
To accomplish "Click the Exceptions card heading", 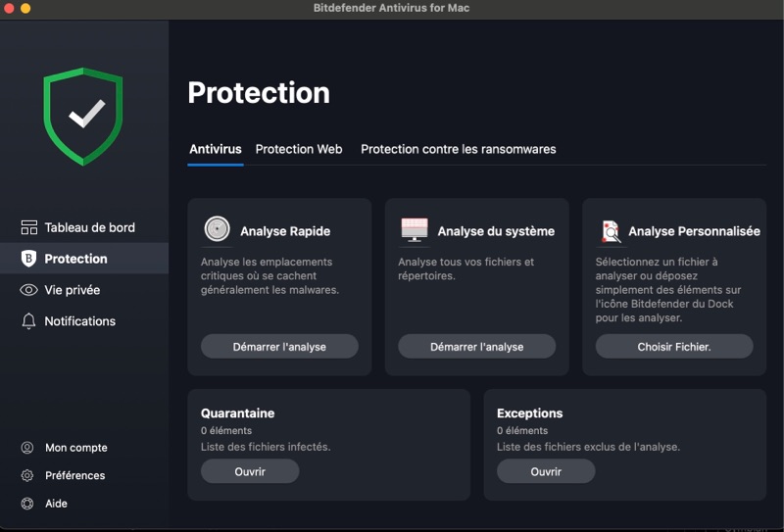I will [529, 413].
